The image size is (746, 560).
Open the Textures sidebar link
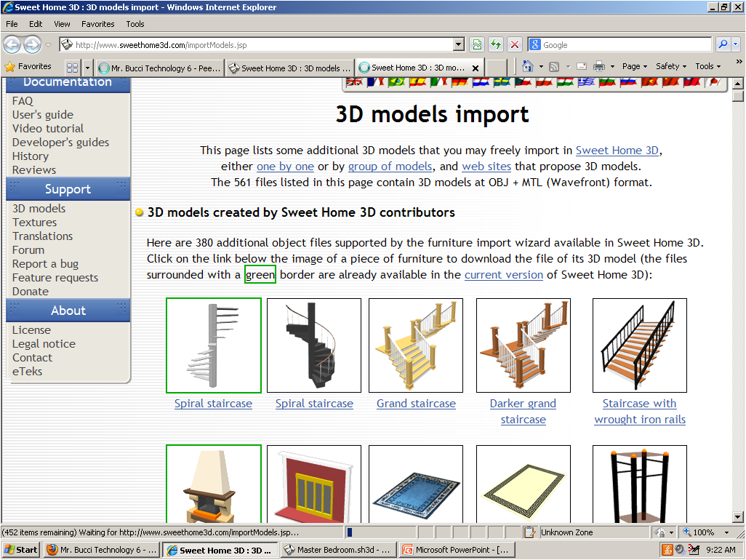pyautogui.click(x=34, y=223)
